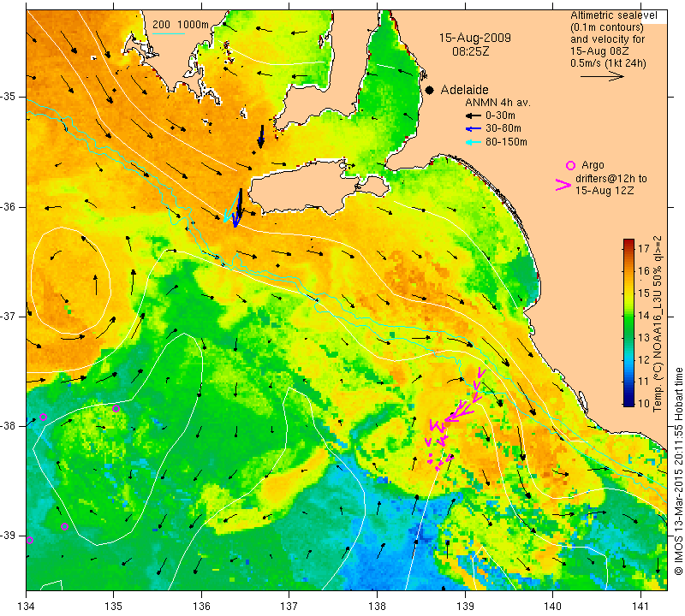685x616 pixels.
Task: Click the black 0-30m legend arrow
Action: pos(474,116)
